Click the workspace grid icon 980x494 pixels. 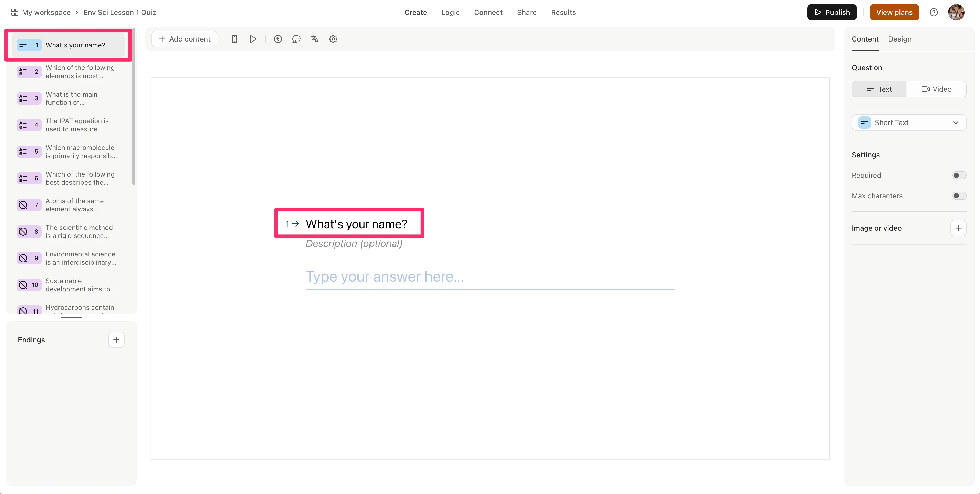point(14,12)
